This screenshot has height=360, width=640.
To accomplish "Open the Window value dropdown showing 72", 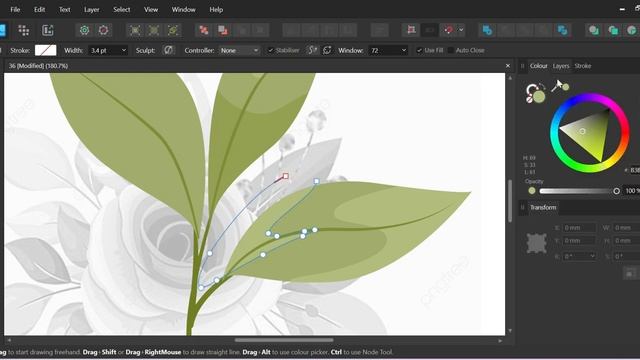I will [388, 50].
